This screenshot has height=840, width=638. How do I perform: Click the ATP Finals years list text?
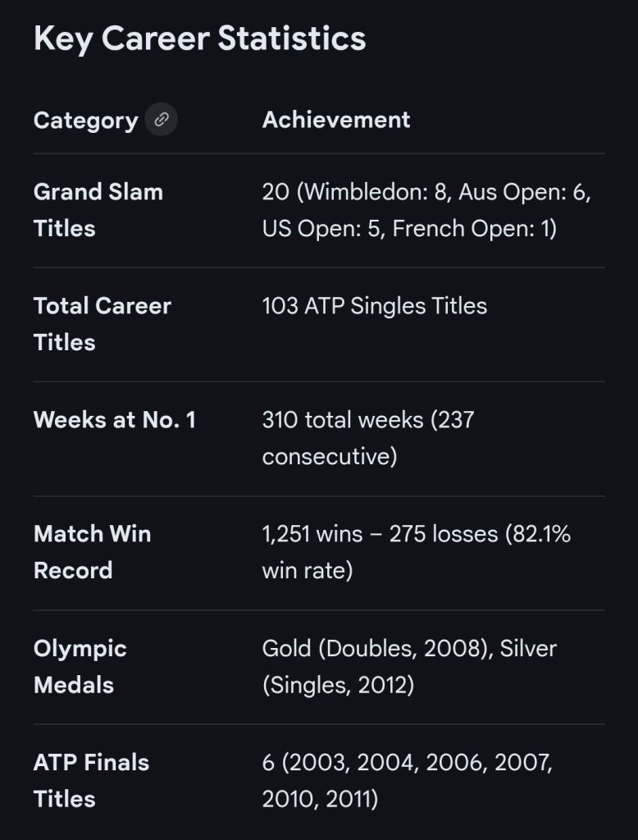point(407,780)
